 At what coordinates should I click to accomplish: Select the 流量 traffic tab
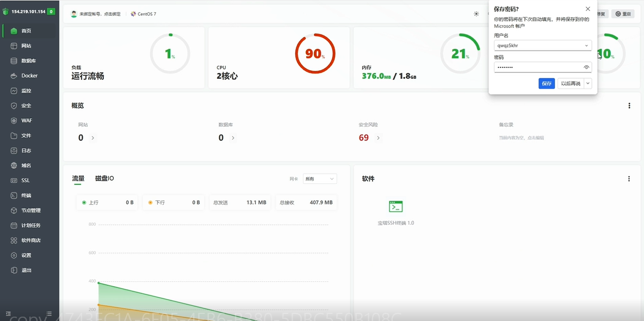[x=78, y=178]
